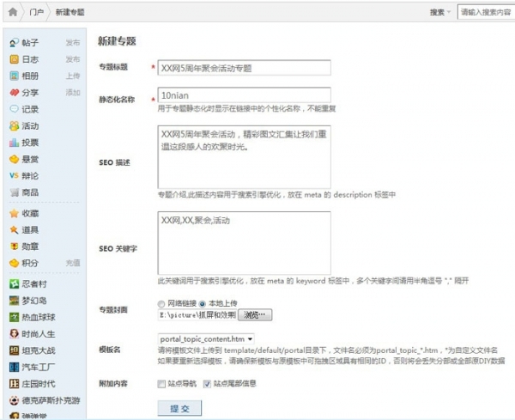Viewport: 515px width, 420px height.
Task: Open 相册 in the left sidebar
Action: tap(29, 76)
